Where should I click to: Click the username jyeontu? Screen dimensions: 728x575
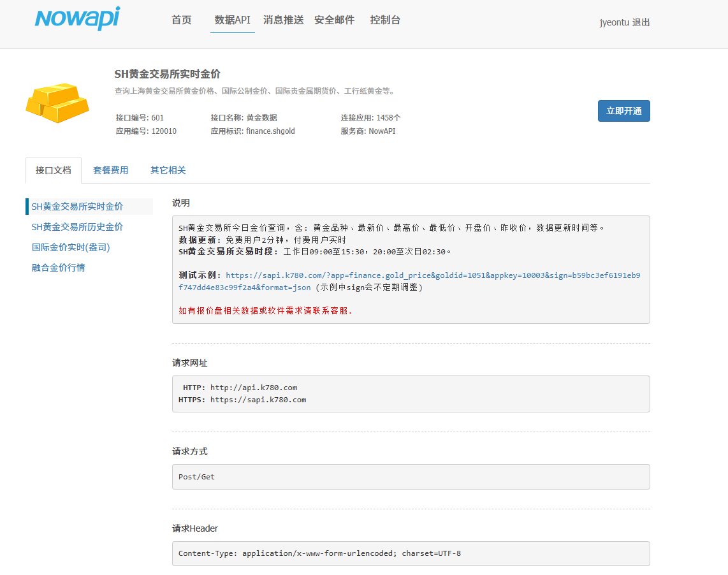click(x=613, y=22)
